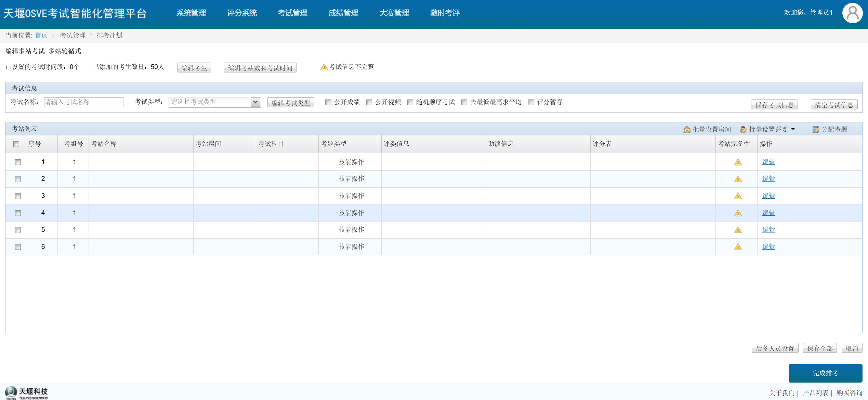Enable the 公开视频 checkbox
Image resolution: width=868 pixels, height=400 pixels.
click(369, 102)
